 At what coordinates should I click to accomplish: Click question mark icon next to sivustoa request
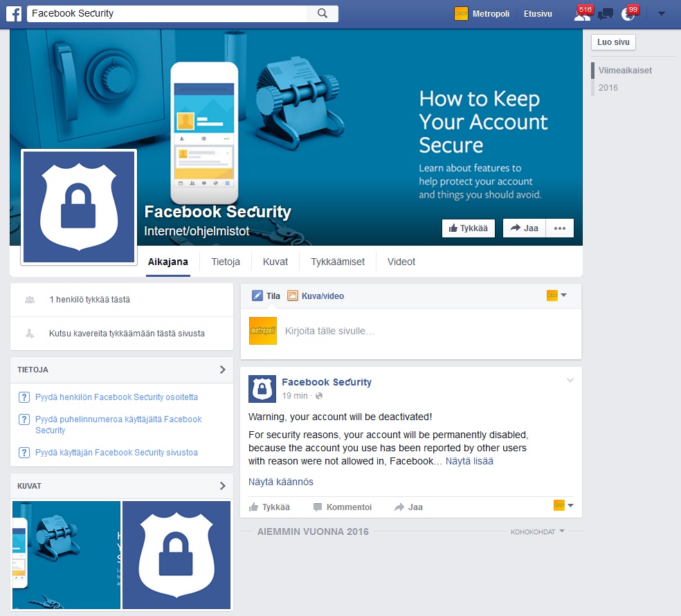point(24,452)
